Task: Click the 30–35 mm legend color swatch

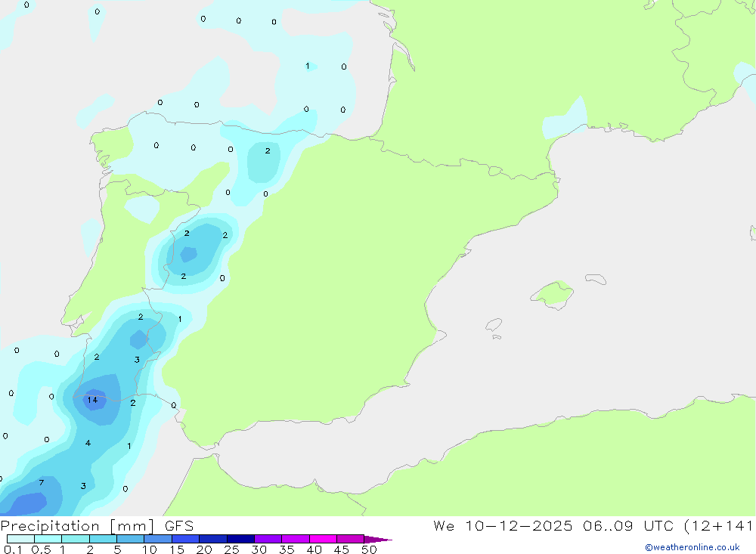Action: [268, 539]
